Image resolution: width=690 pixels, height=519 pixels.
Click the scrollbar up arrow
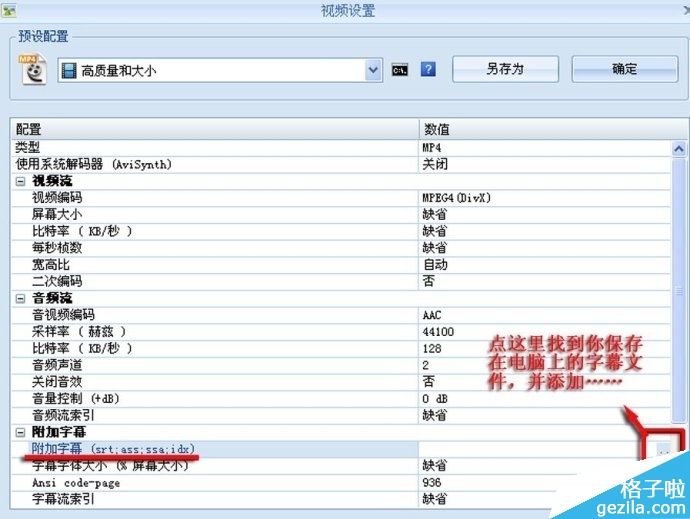point(679,149)
